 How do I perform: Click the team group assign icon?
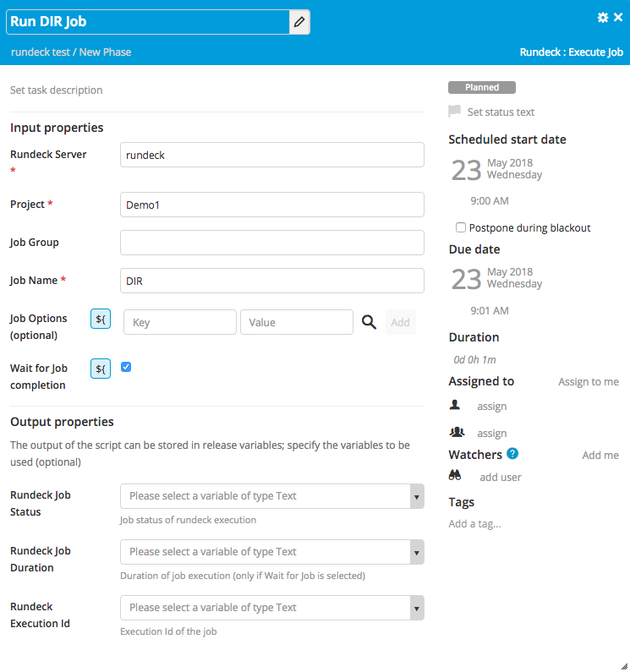[457, 432]
